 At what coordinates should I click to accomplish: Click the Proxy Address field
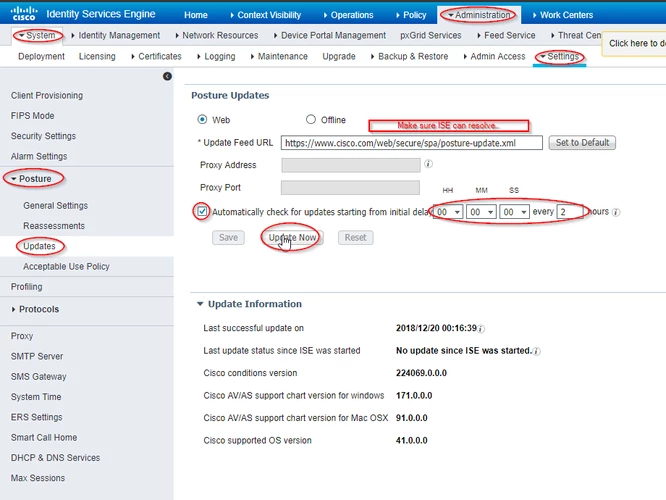[x=351, y=165]
